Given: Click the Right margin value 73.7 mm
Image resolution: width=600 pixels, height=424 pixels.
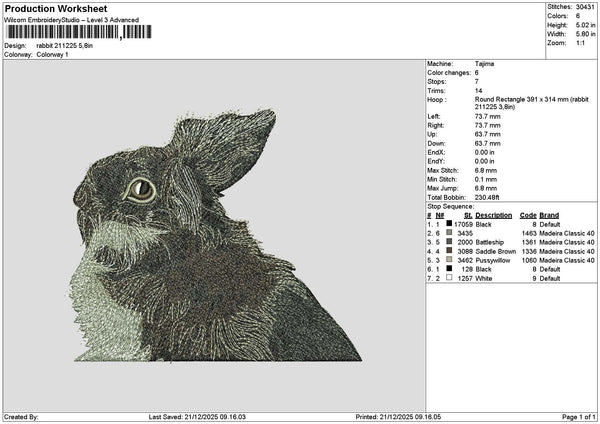Looking at the screenshot, I should click(488, 126).
